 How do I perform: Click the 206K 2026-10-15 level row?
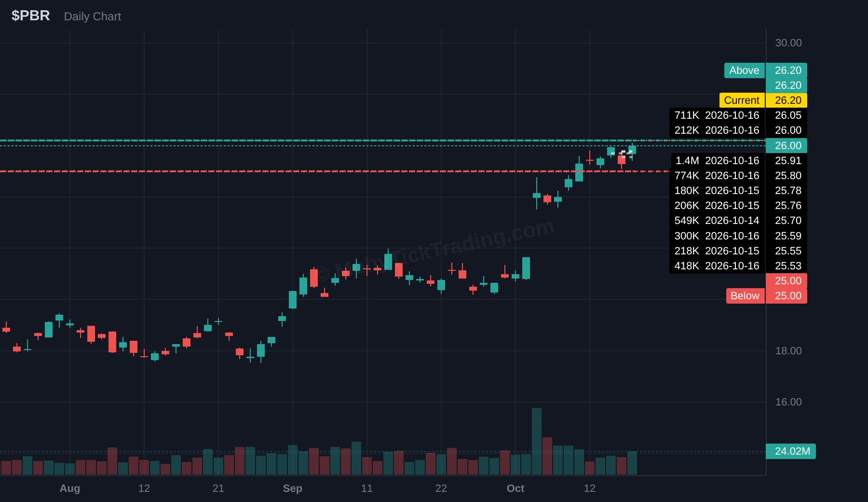[x=738, y=206]
